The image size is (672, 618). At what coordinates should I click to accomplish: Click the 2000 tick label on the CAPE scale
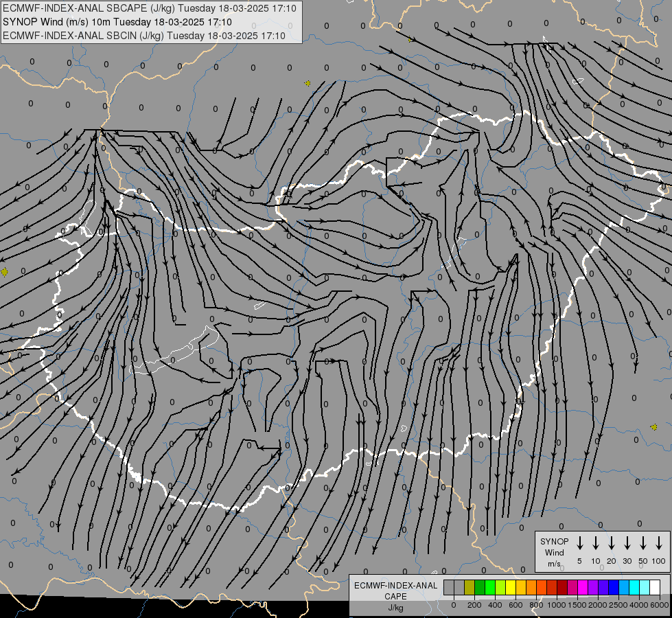tap(598, 605)
